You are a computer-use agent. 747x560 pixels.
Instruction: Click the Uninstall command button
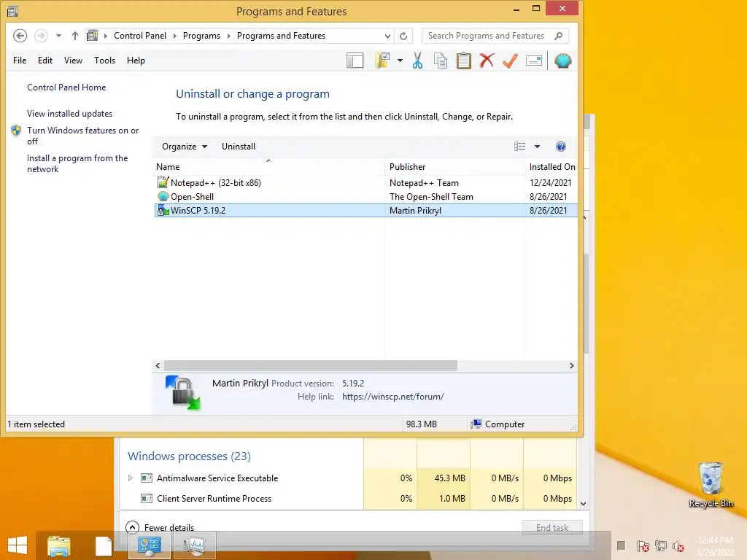pos(239,146)
